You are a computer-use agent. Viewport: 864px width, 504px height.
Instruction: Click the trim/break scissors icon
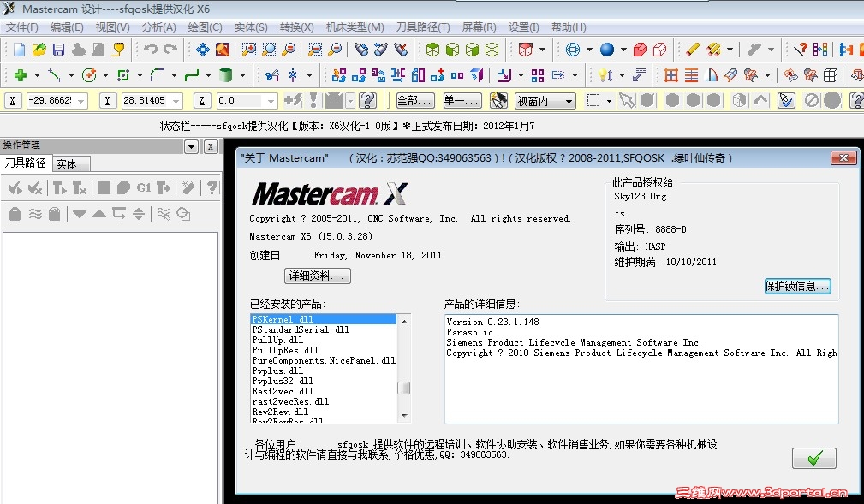(271, 75)
